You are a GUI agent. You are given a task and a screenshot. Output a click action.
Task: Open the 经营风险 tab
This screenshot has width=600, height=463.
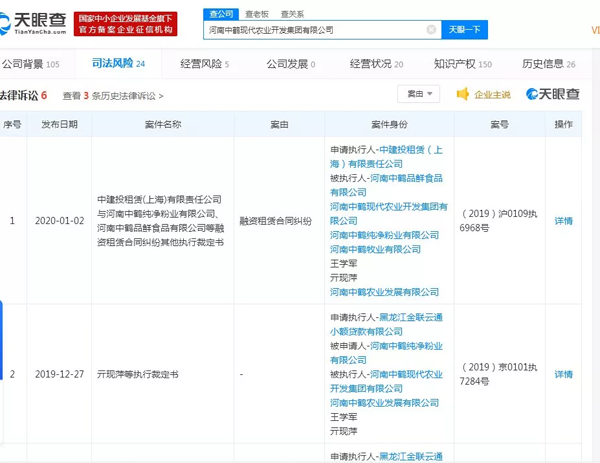[204, 64]
